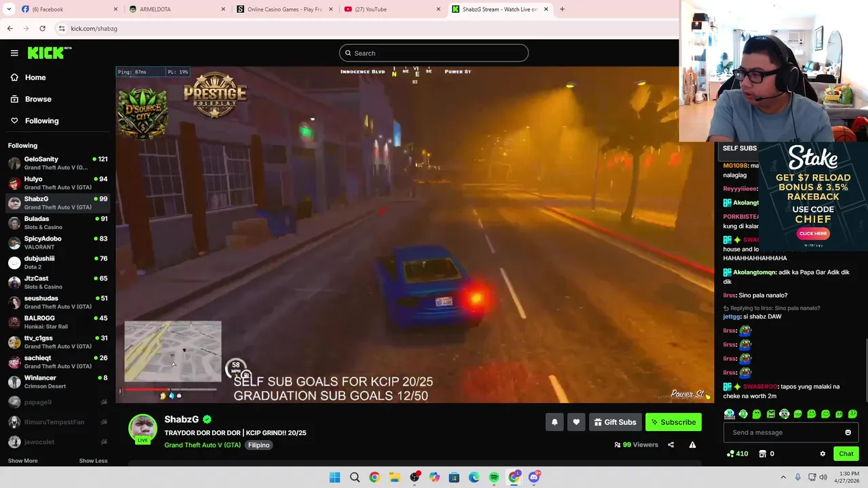This screenshot has width=868, height=488.
Task: Reload the page in Chrome
Action: tap(42, 28)
